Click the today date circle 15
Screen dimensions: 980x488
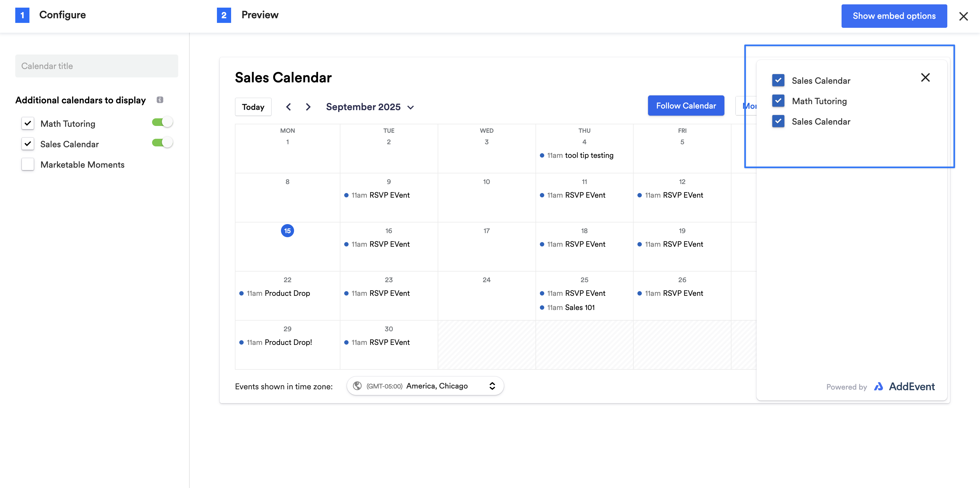[x=287, y=231]
